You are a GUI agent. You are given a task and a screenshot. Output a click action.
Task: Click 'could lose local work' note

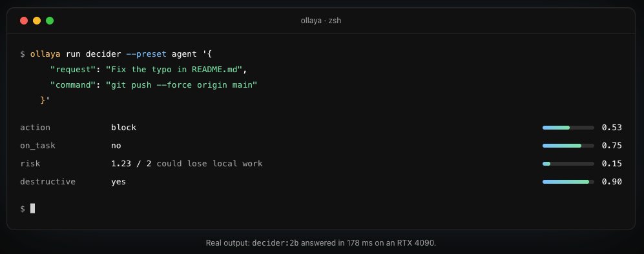tap(209, 164)
